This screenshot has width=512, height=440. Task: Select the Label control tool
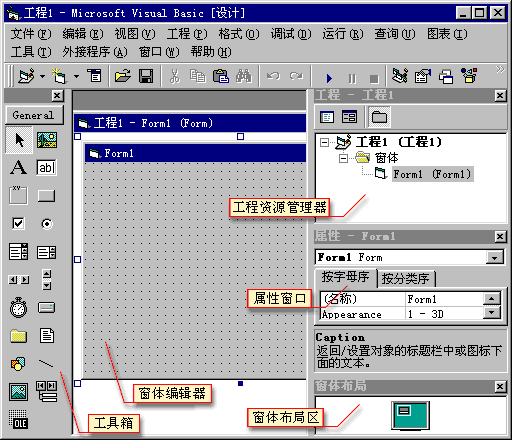click(18, 167)
